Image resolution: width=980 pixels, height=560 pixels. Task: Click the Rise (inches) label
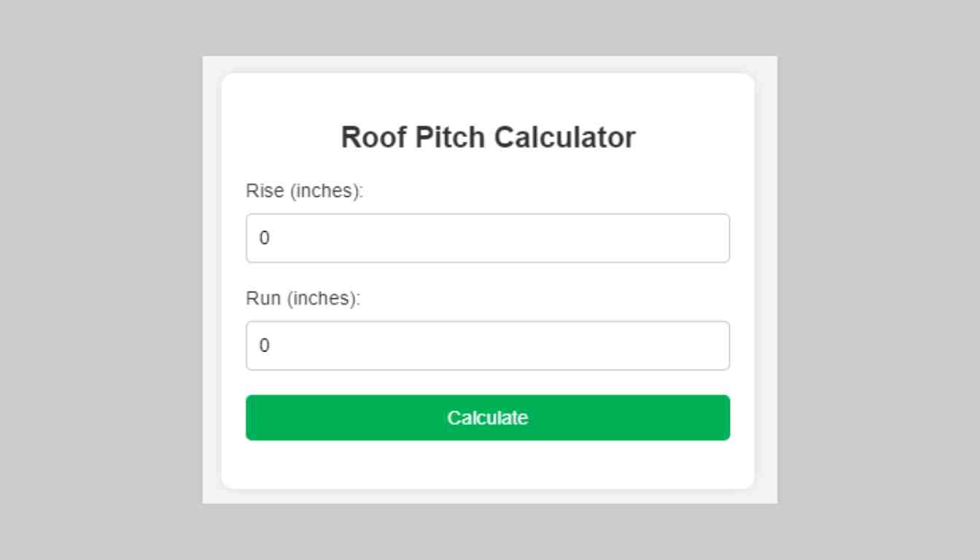click(x=306, y=192)
